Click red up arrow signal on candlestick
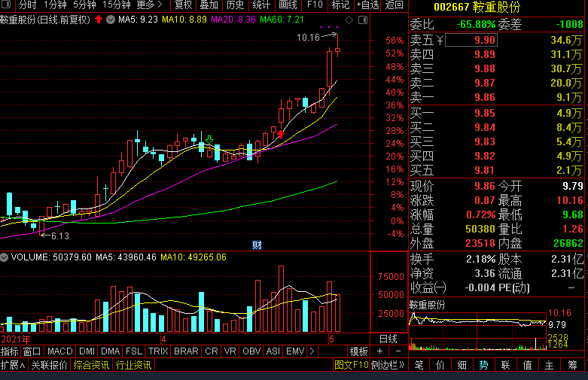 tap(281, 134)
